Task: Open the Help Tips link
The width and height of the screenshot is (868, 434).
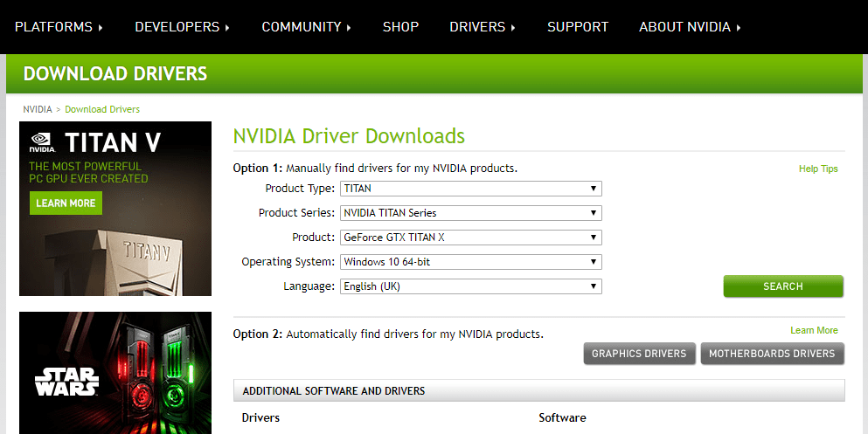Action: [x=817, y=169]
